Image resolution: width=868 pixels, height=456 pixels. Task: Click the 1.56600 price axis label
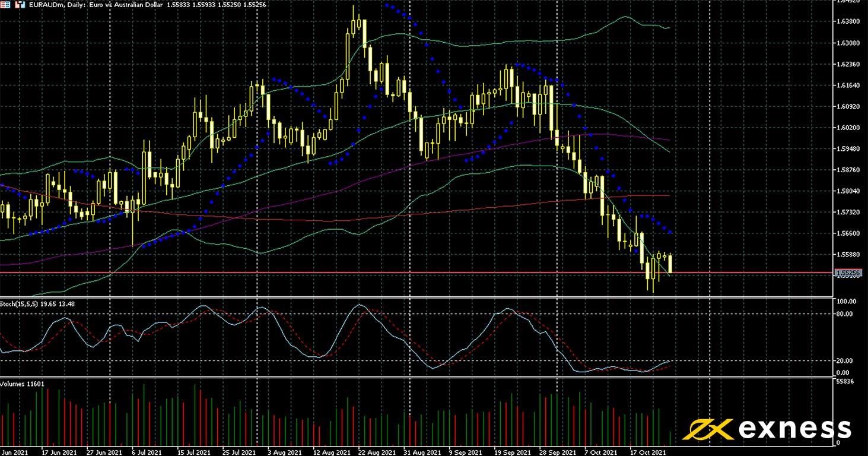pos(847,233)
